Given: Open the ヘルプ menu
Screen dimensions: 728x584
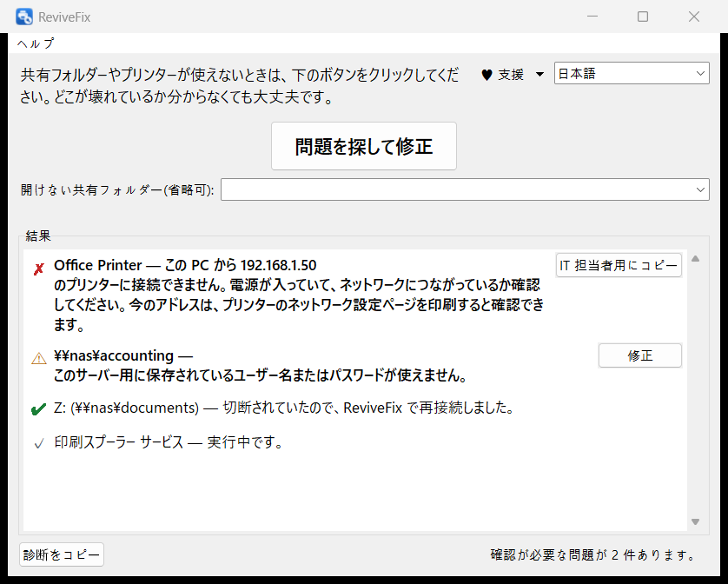Looking at the screenshot, I should tap(36, 43).
